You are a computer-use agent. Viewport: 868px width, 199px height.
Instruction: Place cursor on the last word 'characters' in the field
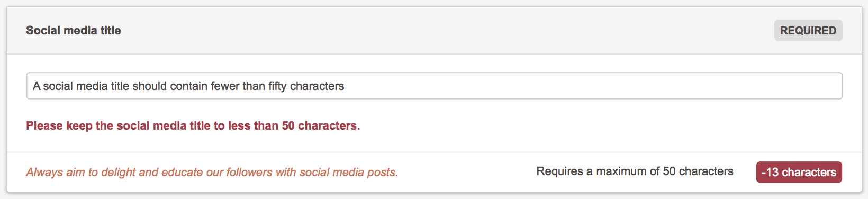[x=317, y=86]
